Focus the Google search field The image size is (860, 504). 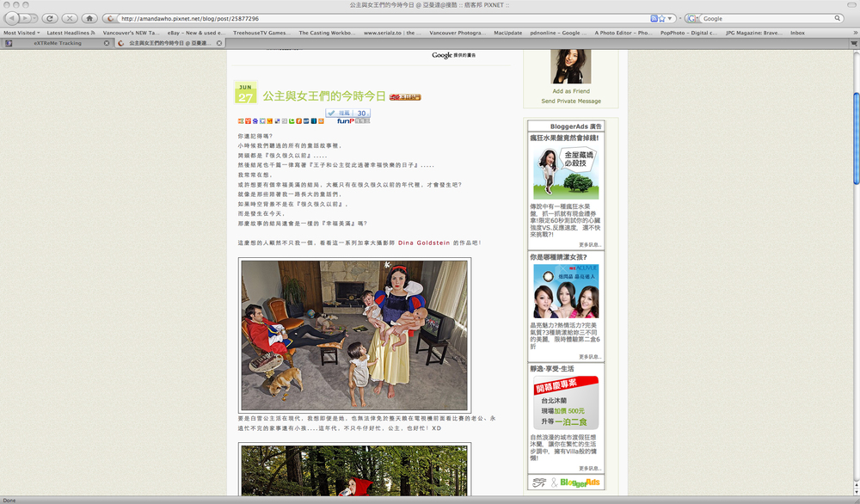coord(767,19)
